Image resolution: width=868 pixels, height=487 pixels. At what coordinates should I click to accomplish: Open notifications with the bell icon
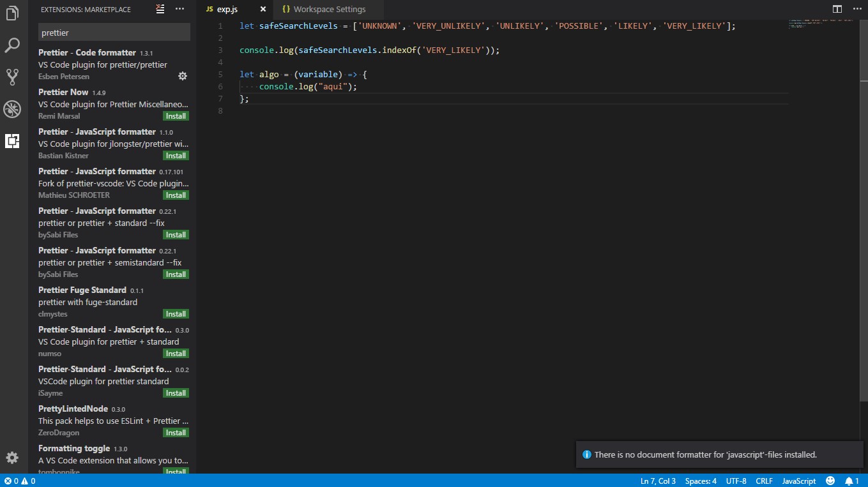tap(851, 481)
